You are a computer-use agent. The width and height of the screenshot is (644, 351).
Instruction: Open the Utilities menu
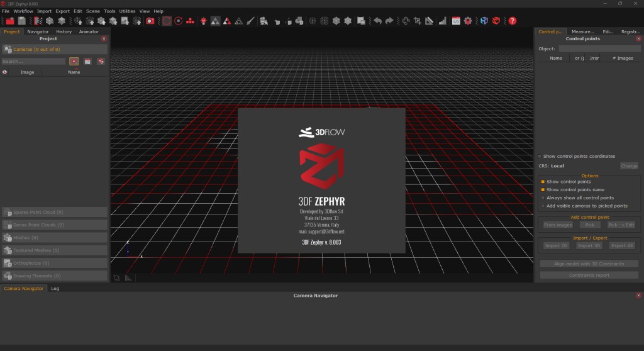(127, 11)
